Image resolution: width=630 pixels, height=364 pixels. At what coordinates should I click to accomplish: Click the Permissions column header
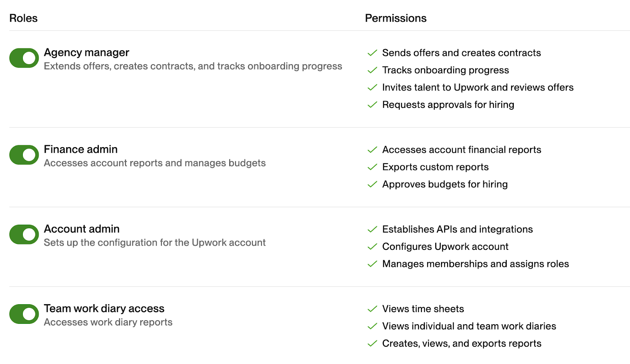(x=396, y=18)
